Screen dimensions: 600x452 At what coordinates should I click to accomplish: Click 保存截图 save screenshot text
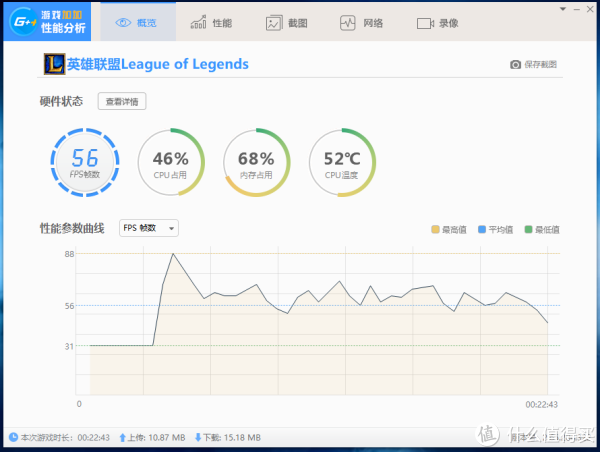coord(540,64)
